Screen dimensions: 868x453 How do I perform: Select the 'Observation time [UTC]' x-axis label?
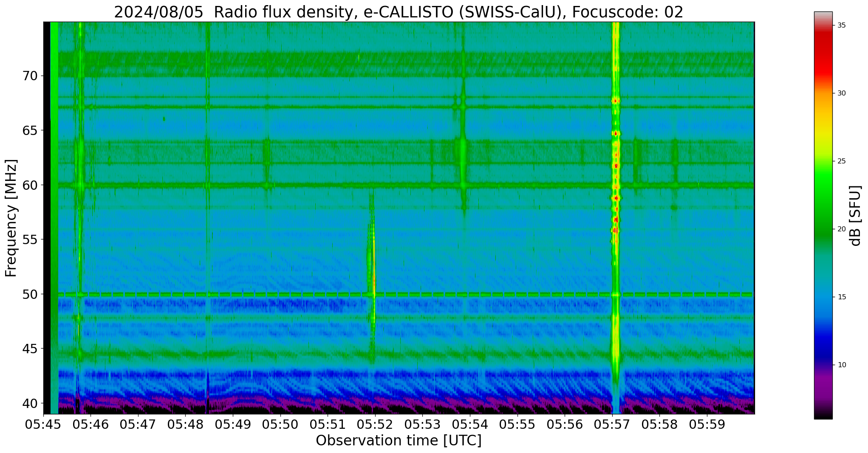pyautogui.click(x=399, y=440)
